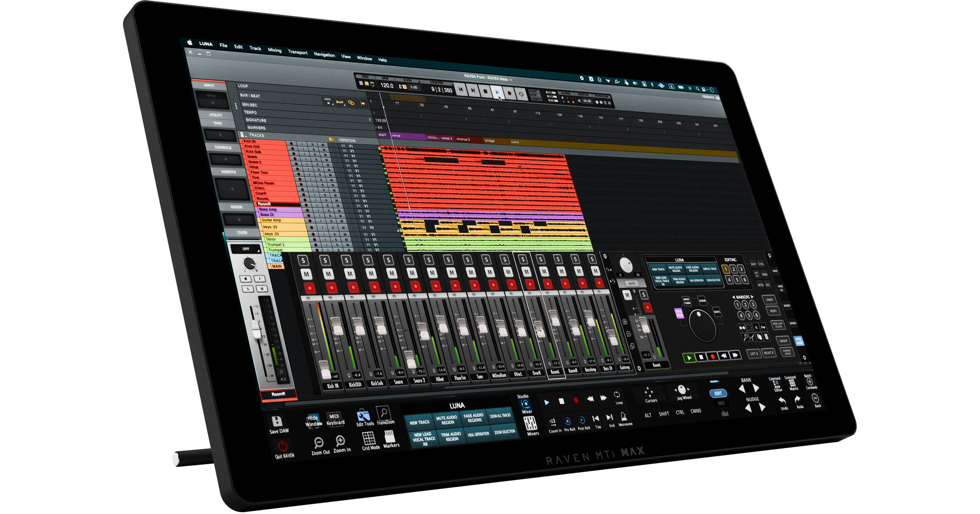Viewport: 980px width, 514px height.
Task: Open Grid Mode icon
Action: [x=369, y=439]
